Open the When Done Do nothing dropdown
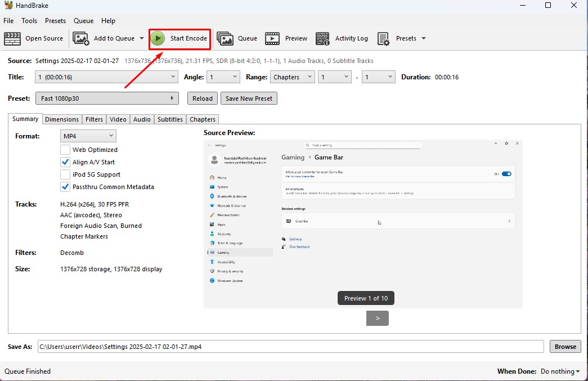588x381 pixels. pos(560,371)
